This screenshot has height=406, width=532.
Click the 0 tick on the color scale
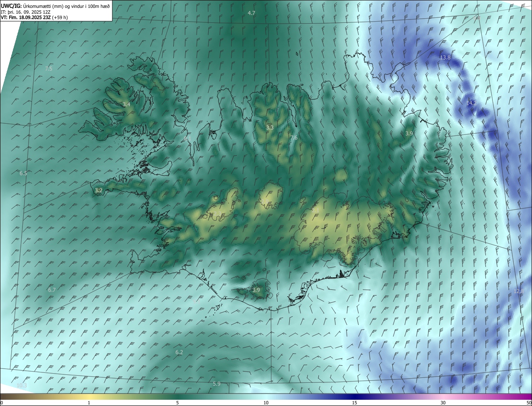pyautogui.click(x=1, y=403)
